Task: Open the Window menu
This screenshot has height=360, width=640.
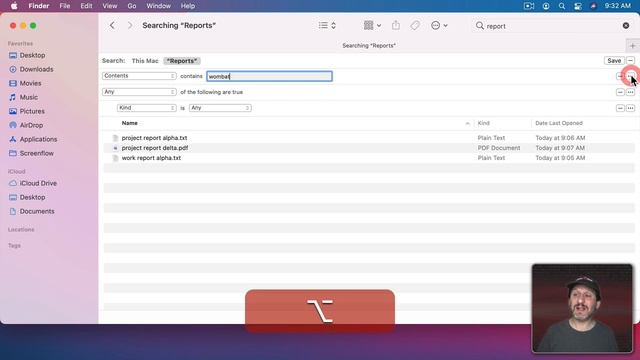Action: (x=158, y=6)
